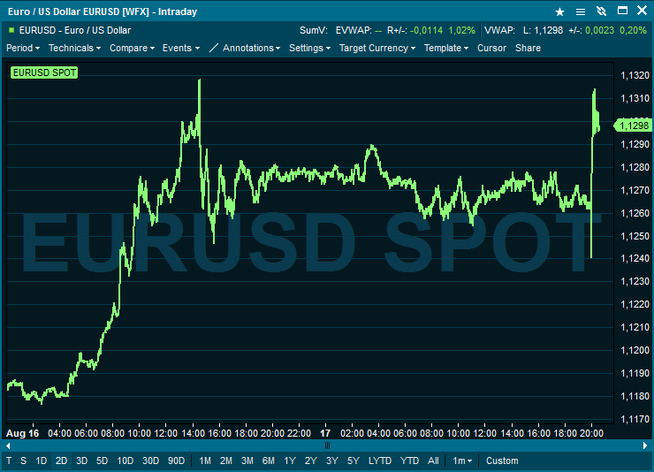Click the unlink window chain icon
Screen dimensions: 654x472
[x=600, y=11]
